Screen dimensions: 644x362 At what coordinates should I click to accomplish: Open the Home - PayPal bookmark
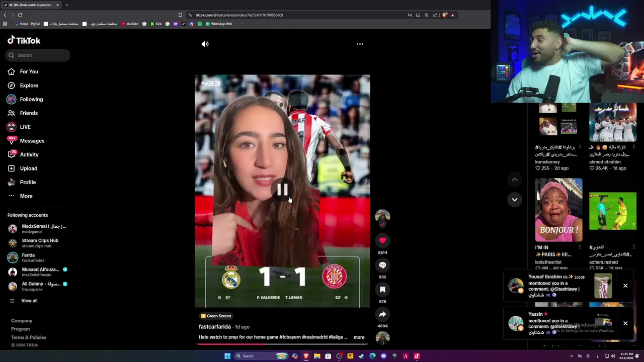pyautogui.click(x=27, y=24)
